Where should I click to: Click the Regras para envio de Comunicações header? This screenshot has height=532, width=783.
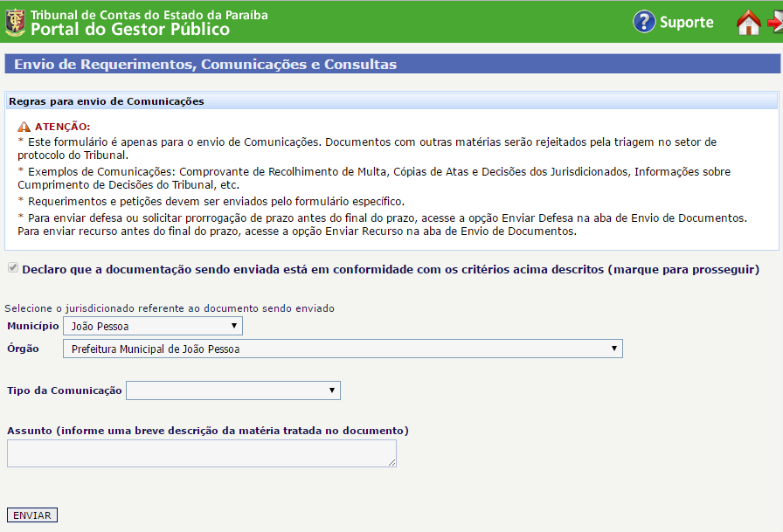point(107,101)
